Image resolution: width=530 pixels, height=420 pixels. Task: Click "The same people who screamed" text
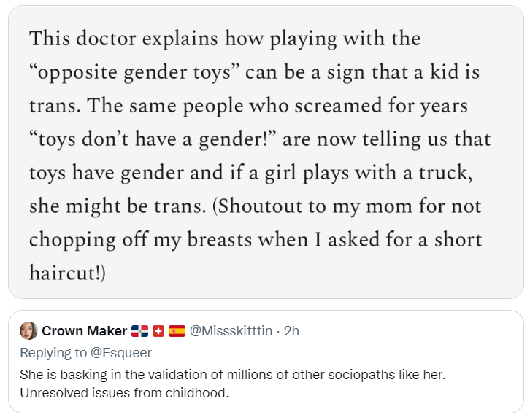(261, 106)
